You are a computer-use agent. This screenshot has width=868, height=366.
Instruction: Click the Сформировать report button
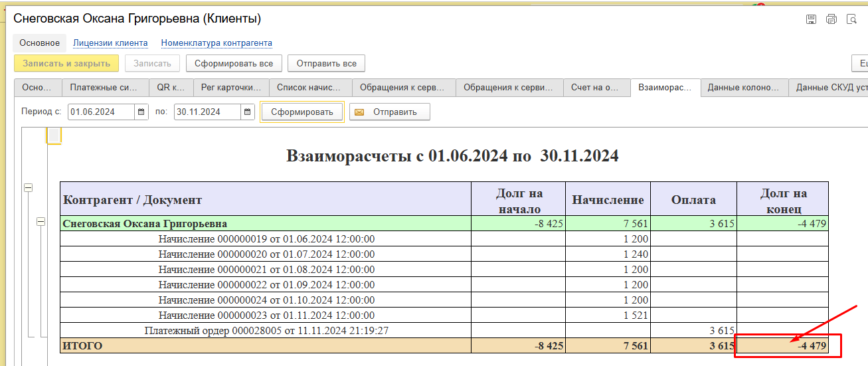tap(302, 112)
